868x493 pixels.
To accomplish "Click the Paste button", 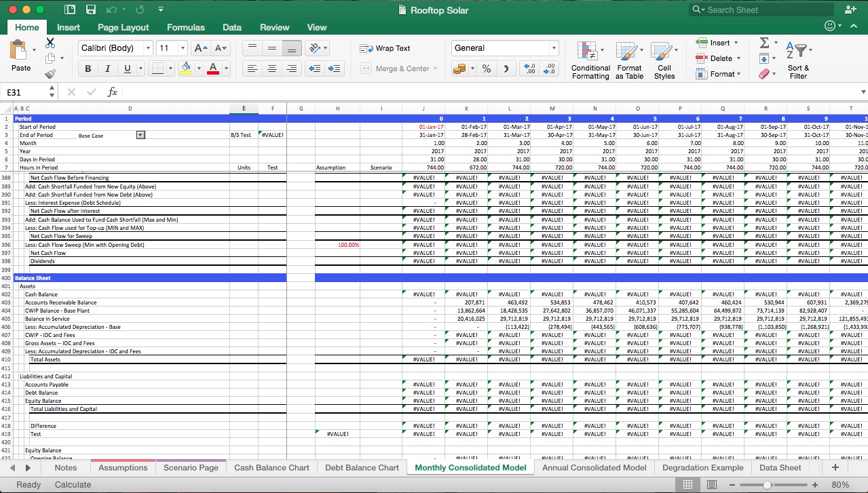I will click(20, 58).
